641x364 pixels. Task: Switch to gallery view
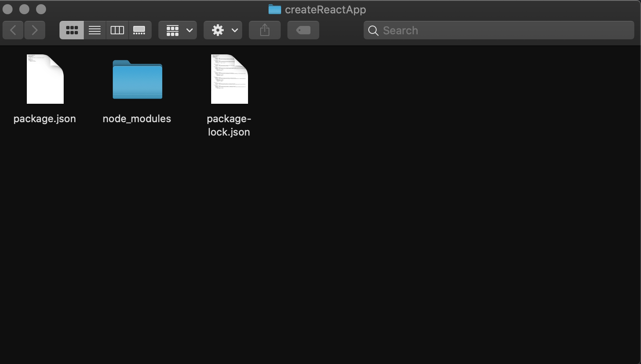click(140, 30)
